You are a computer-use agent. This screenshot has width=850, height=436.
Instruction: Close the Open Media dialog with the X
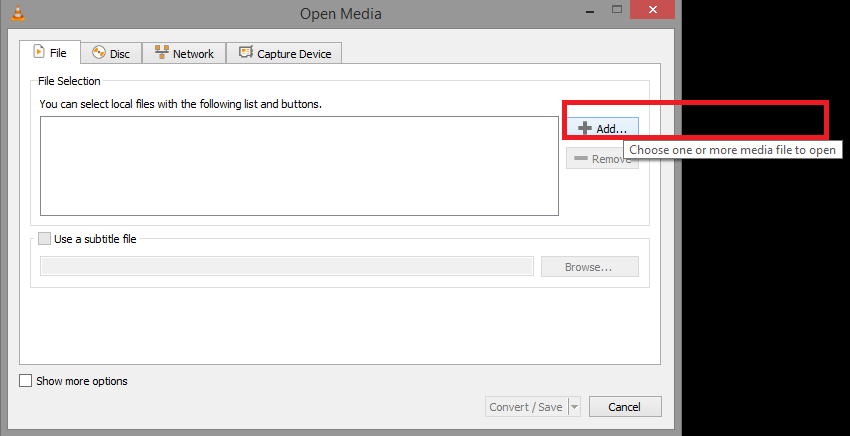coord(651,12)
